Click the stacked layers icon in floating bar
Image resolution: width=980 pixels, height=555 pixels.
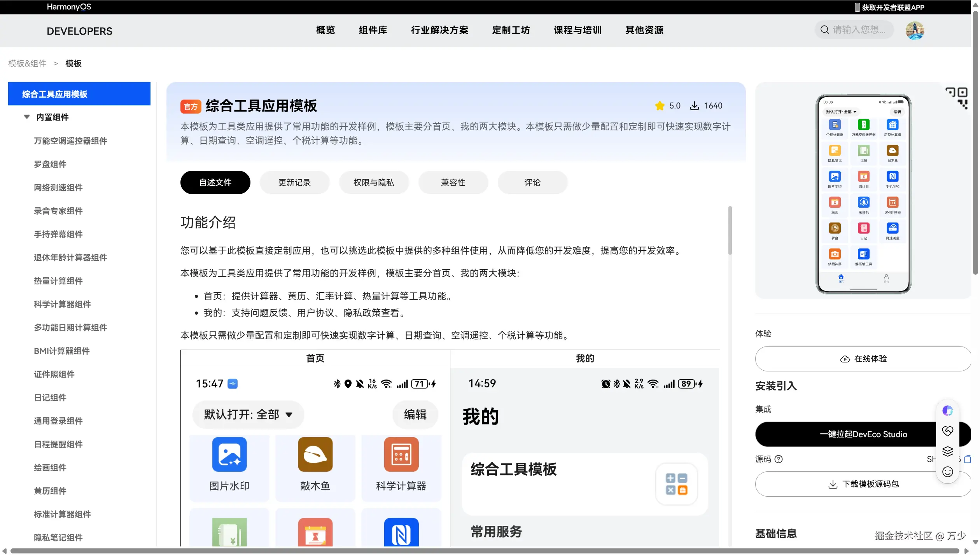pos(947,451)
